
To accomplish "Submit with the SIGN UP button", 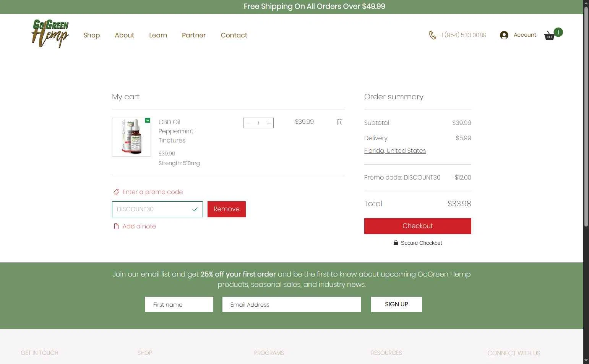I will coord(396,304).
